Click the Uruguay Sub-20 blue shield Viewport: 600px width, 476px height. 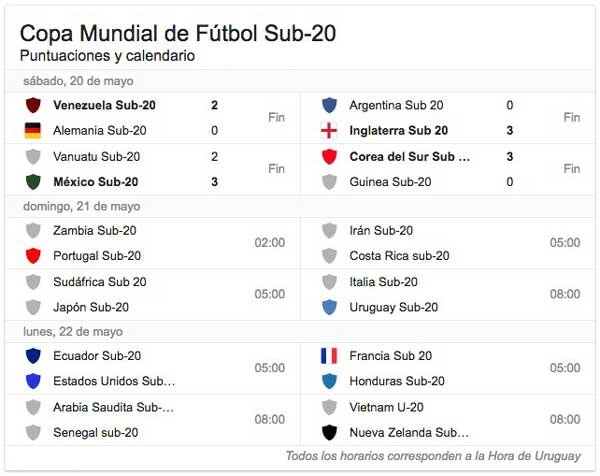click(x=329, y=307)
